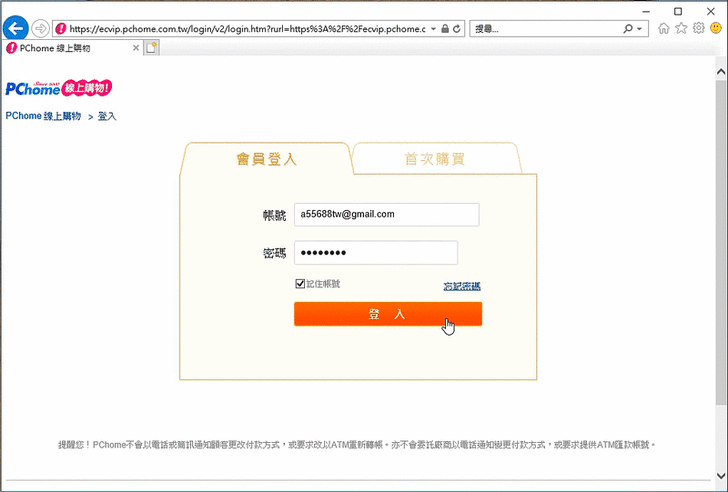Click the Refresh page icon
The width and height of the screenshot is (728, 492).
coord(457,29)
